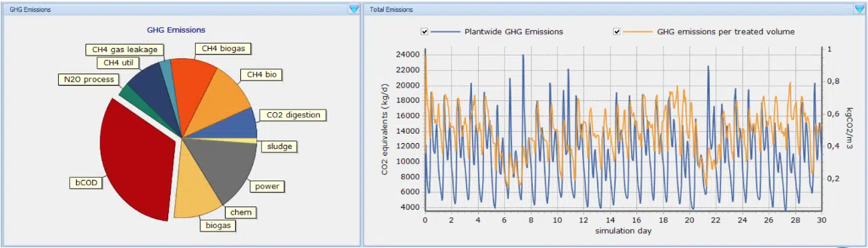Screen dimensions: 868x248
Task: Select the CH4 bio pie label
Action: 261,74
